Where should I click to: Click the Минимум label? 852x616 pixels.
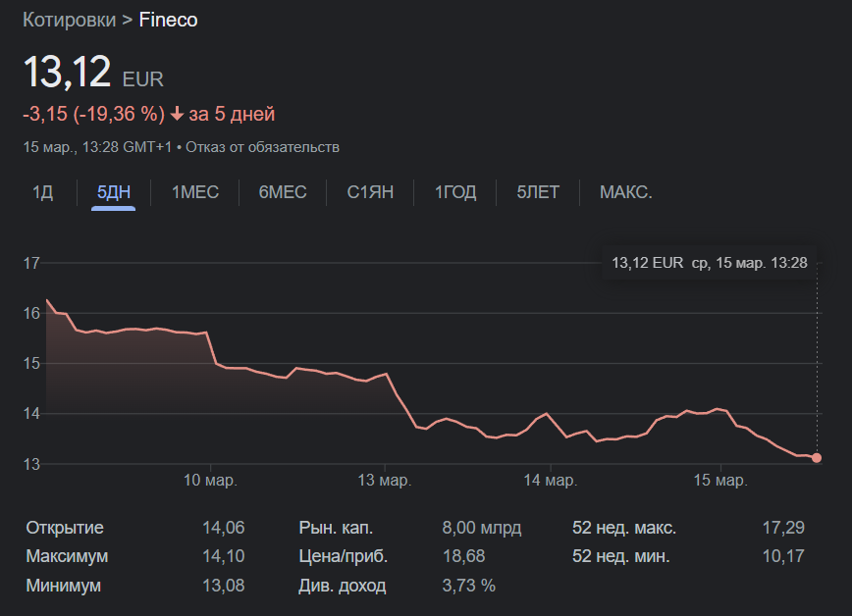point(63,586)
